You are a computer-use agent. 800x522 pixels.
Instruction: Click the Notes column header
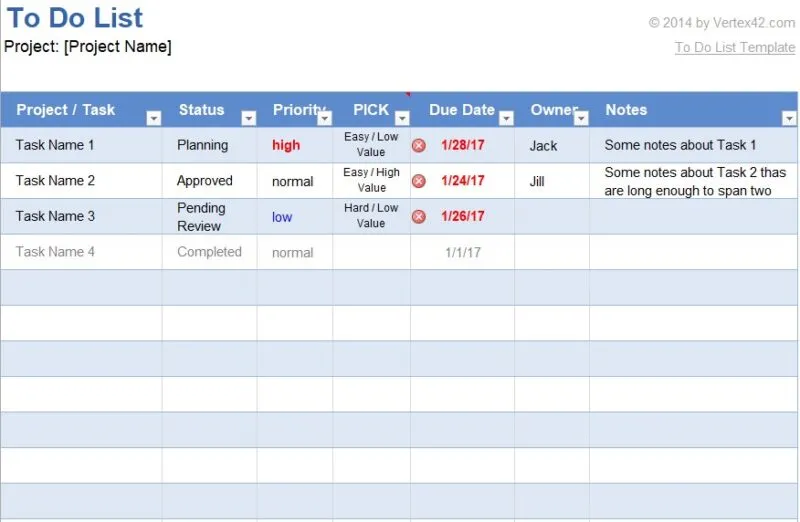click(626, 110)
